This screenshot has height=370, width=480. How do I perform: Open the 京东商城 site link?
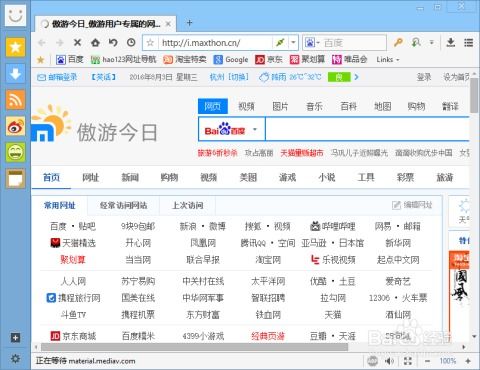[73, 336]
